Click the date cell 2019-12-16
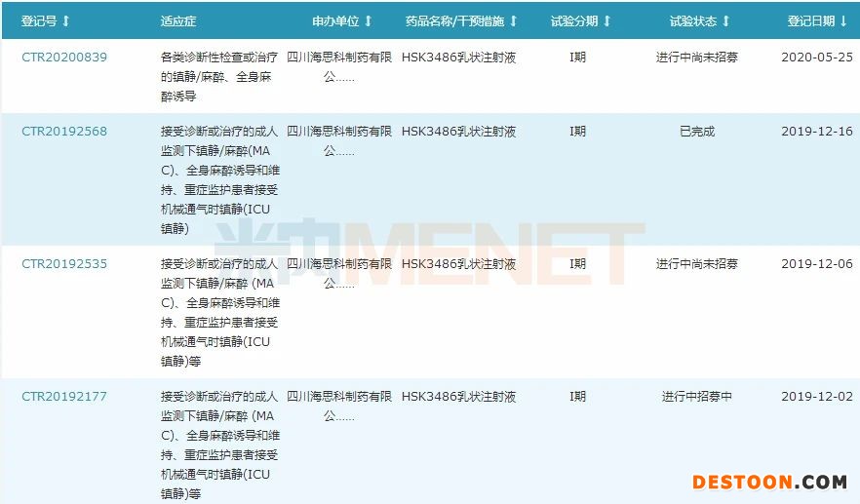The width and height of the screenshot is (860, 504). click(816, 132)
